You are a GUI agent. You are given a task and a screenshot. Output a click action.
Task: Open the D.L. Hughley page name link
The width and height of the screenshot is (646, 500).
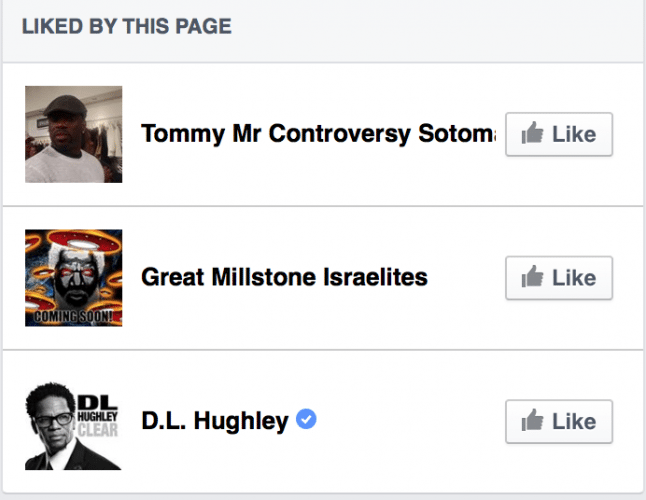click(215, 421)
